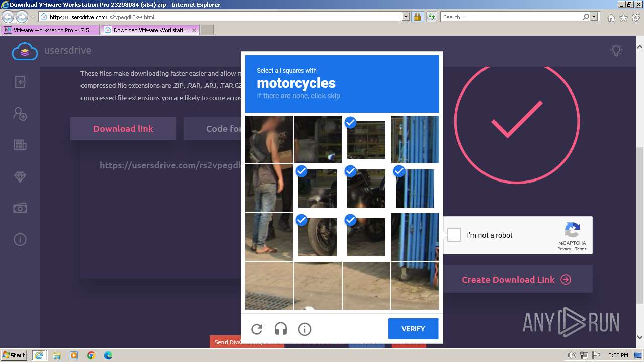Click the volume speaker tray icon
This screenshot has width=644, height=362.
[x=572, y=355]
